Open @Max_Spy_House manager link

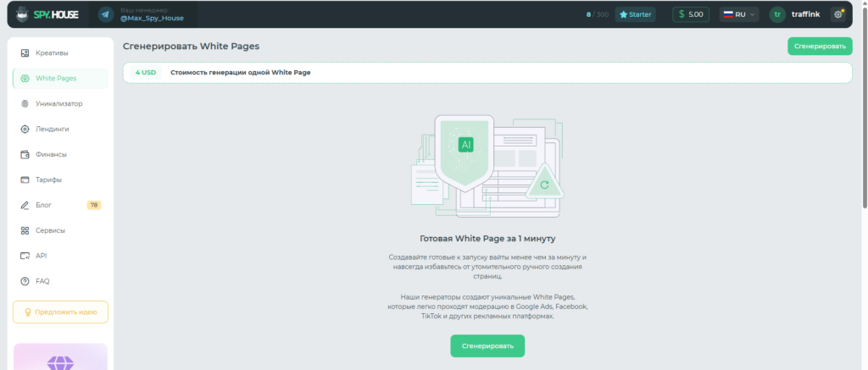(x=152, y=19)
